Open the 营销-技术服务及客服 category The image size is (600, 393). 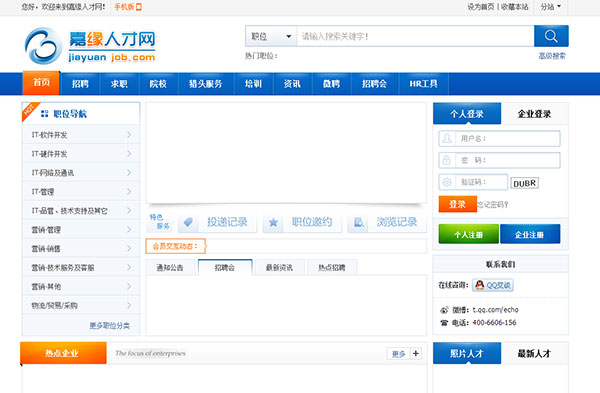81,267
